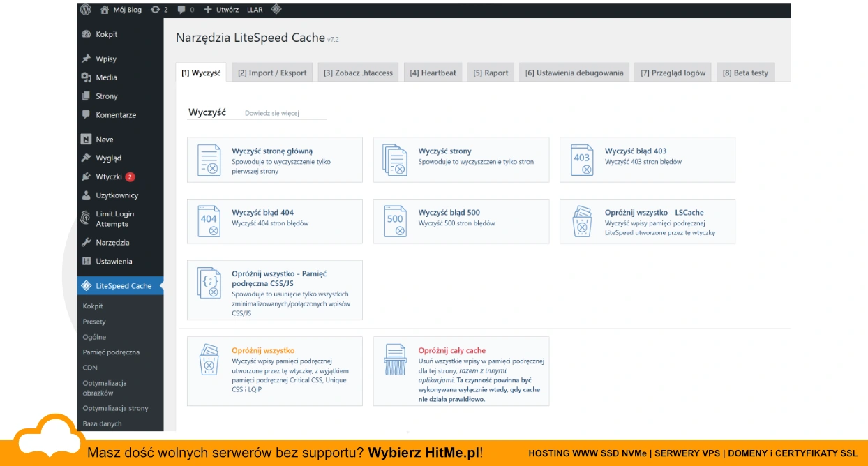Viewport: 868px width, 466px height.
Task: Click the Użytkownicy user icon in sidebar
Action: point(87,195)
